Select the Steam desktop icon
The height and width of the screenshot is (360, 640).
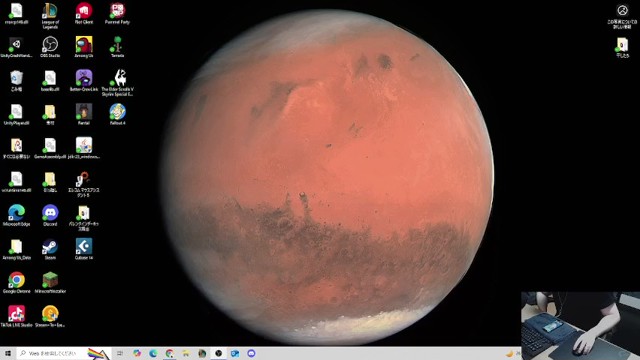pos(50,249)
